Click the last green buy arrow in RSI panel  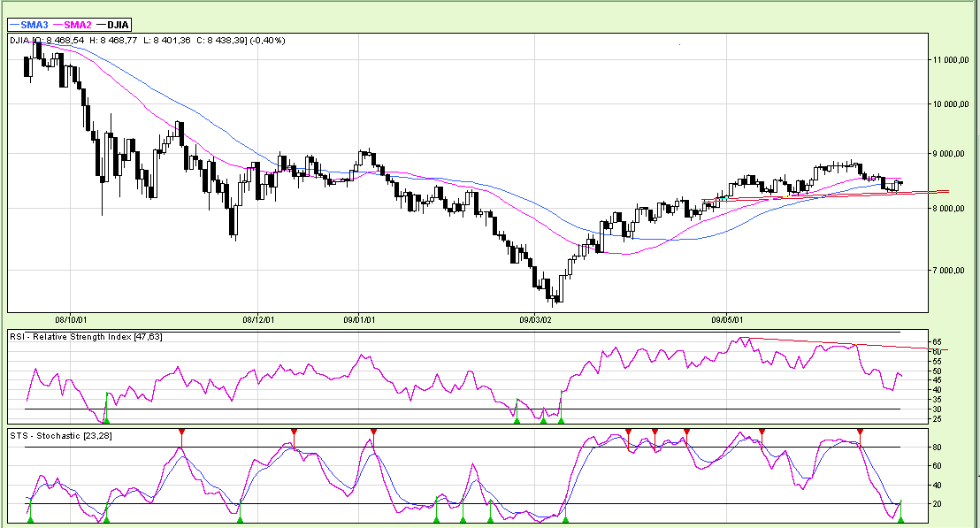click(561, 419)
